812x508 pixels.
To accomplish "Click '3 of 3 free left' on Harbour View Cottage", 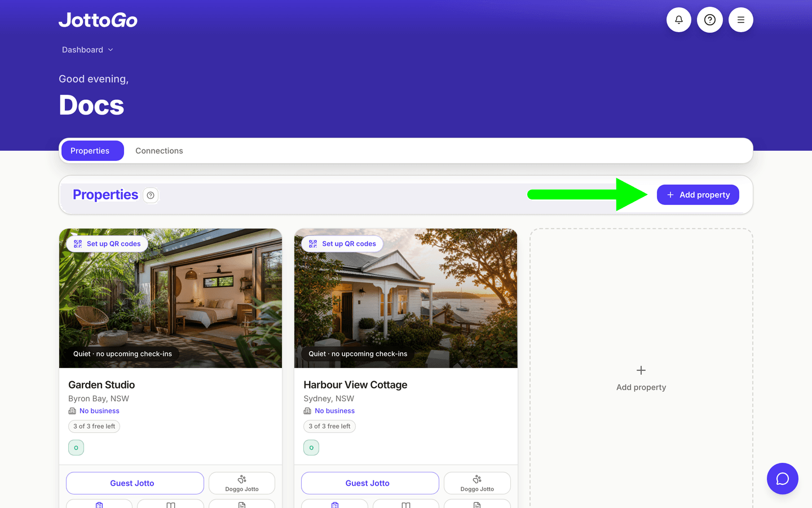I will click(329, 426).
